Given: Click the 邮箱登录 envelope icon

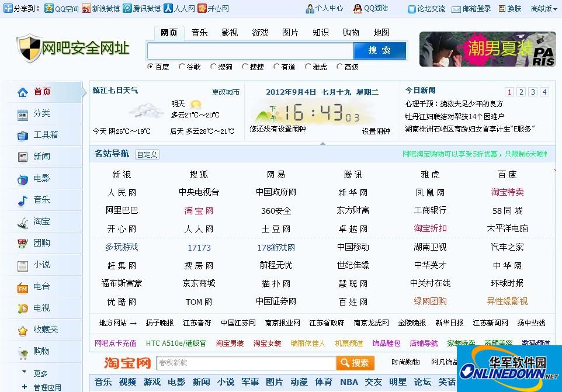Looking at the screenshot, I should [x=456, y=9].
